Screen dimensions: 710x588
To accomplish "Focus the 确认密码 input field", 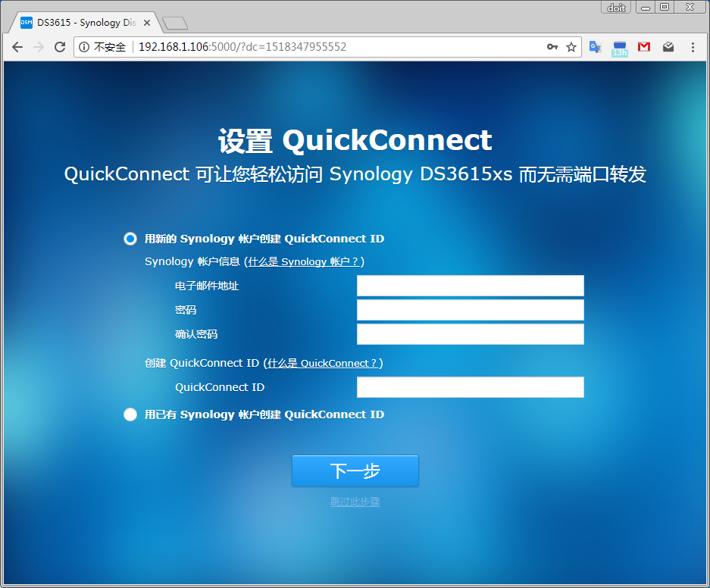I will point(470,334).
